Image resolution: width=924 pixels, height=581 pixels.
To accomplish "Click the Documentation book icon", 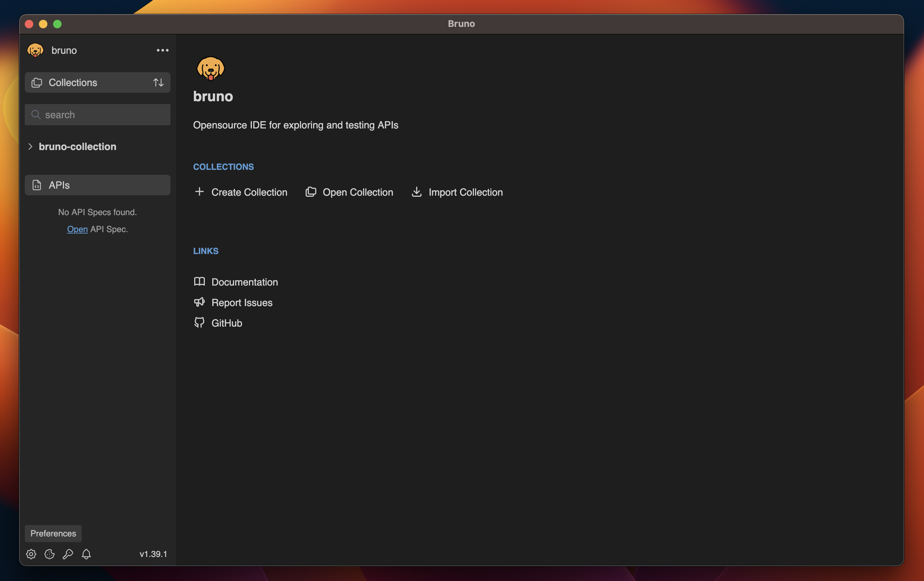I will tap(199, 282).
